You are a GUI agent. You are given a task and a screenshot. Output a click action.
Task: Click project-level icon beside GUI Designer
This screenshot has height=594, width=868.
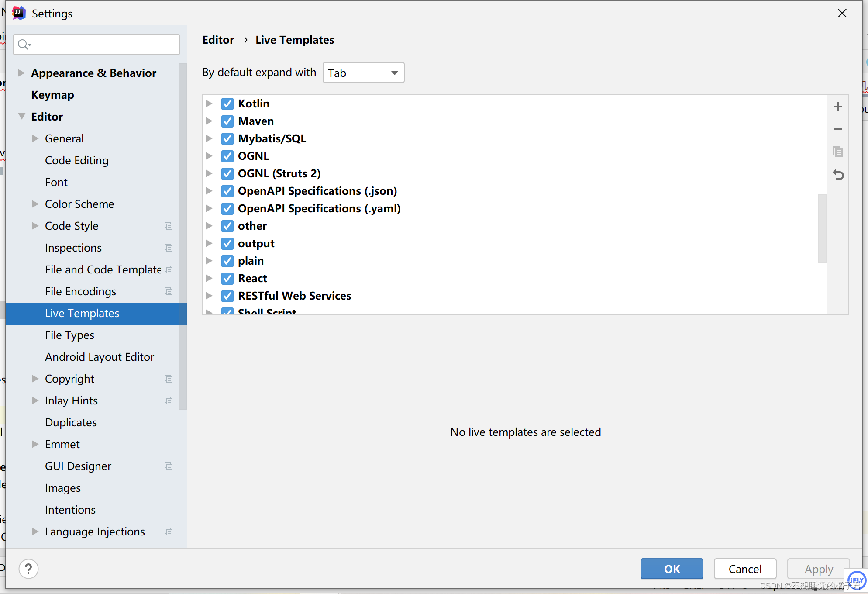pyautogui.click(x=169, y=466)
